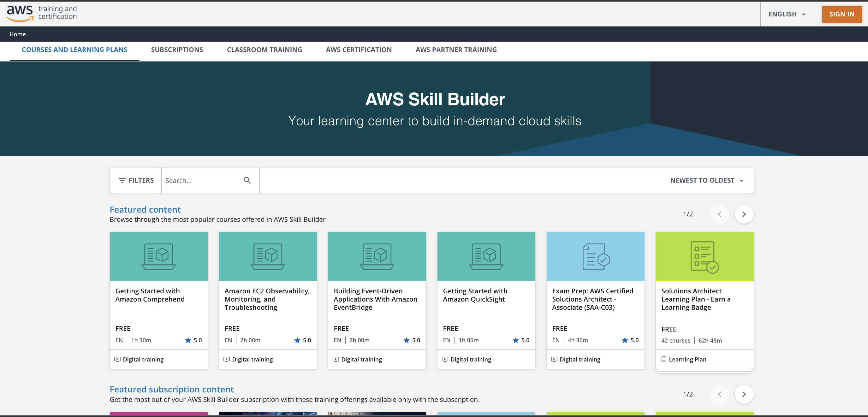Click Digital training icon on EC2 Observability card

pos(226,359)
